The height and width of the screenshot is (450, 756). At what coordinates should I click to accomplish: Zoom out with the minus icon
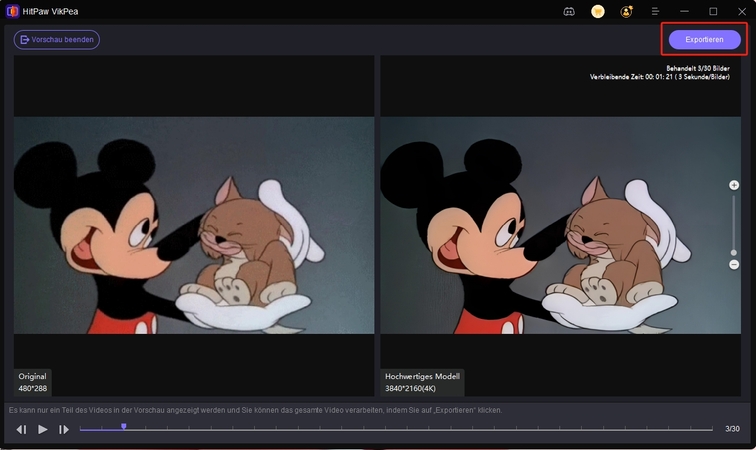734,264
